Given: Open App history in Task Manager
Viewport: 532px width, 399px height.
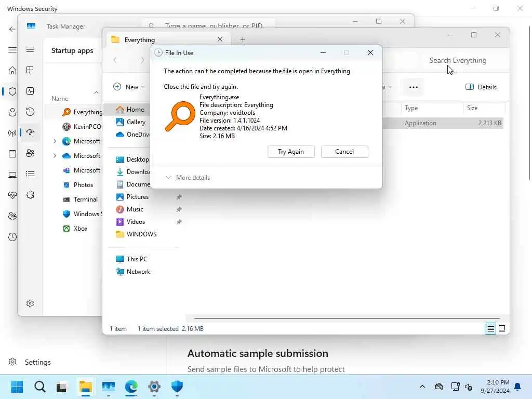Looking at the screenshot, I should 30,112.
